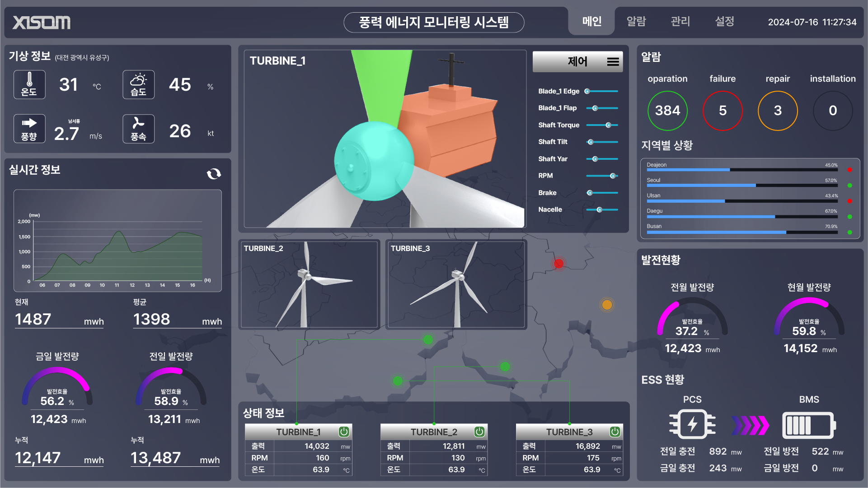
Task: Toggle the TURBINE_2 power switch
Action: pyautogui.click(x=479, y=432)
